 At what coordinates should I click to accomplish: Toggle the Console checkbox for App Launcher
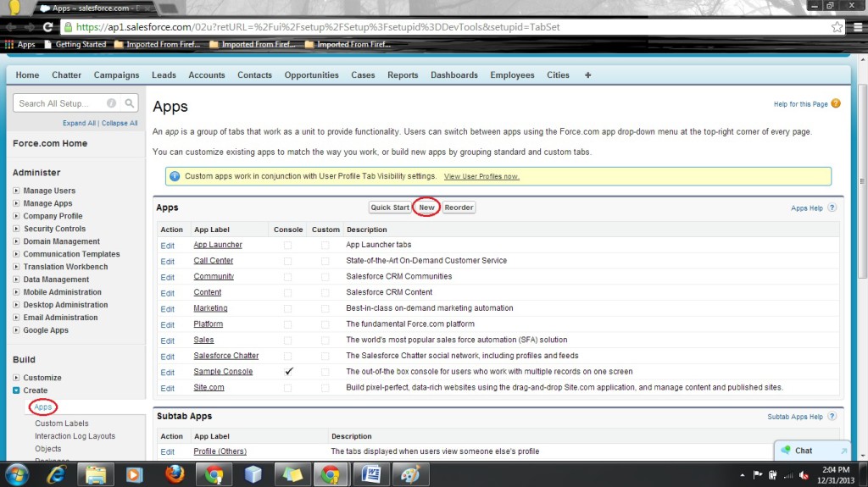[x=288, y=245]
